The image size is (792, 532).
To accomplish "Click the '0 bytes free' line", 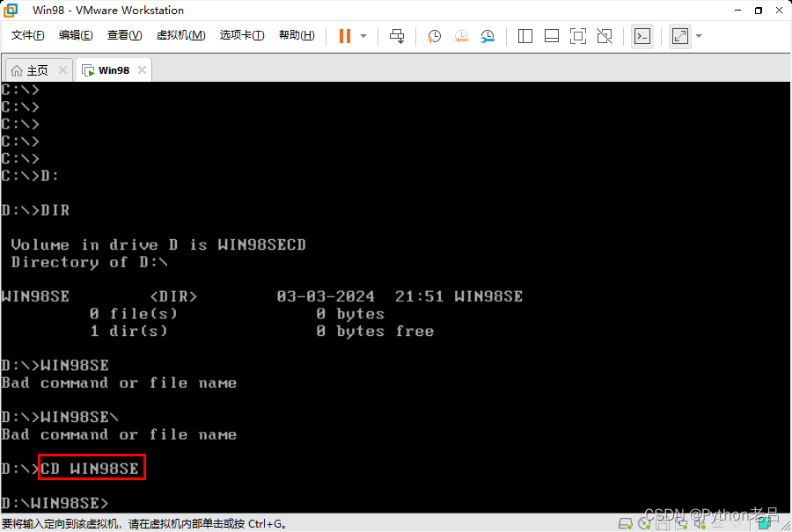I will [x=375, y=332].
